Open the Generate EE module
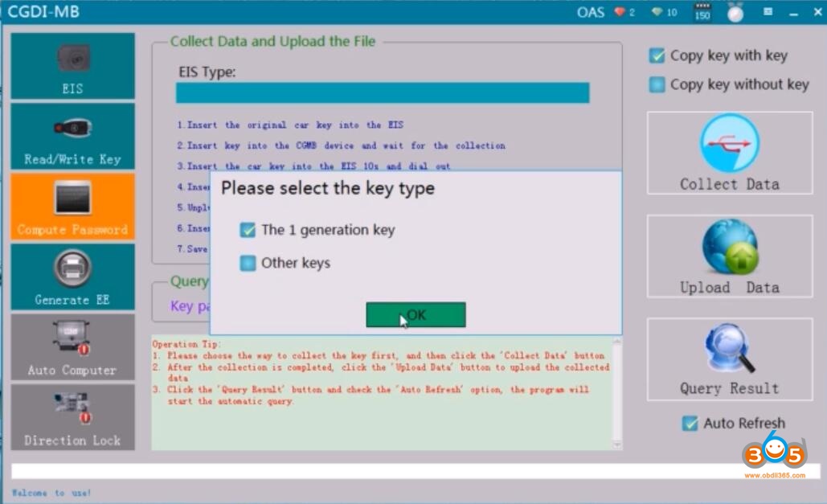 click(73, 277)
